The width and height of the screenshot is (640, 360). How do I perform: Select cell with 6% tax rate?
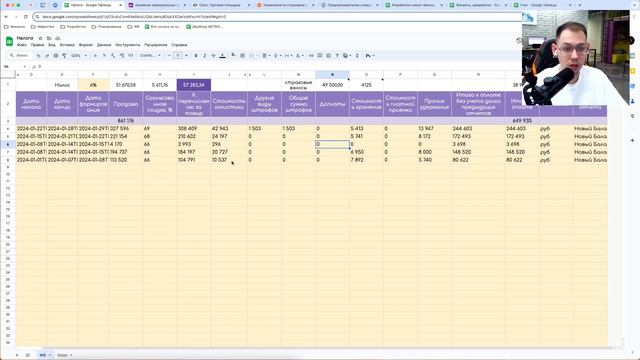tap(93, 85)
